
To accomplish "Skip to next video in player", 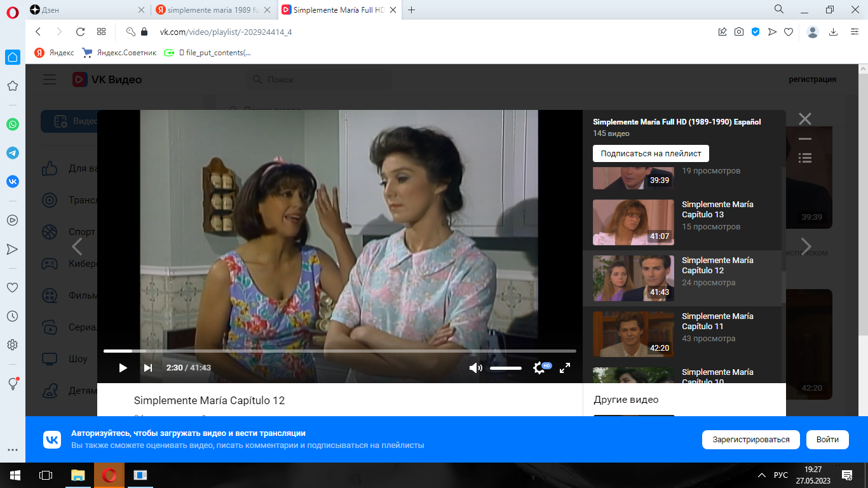I will tap(148, 368).
